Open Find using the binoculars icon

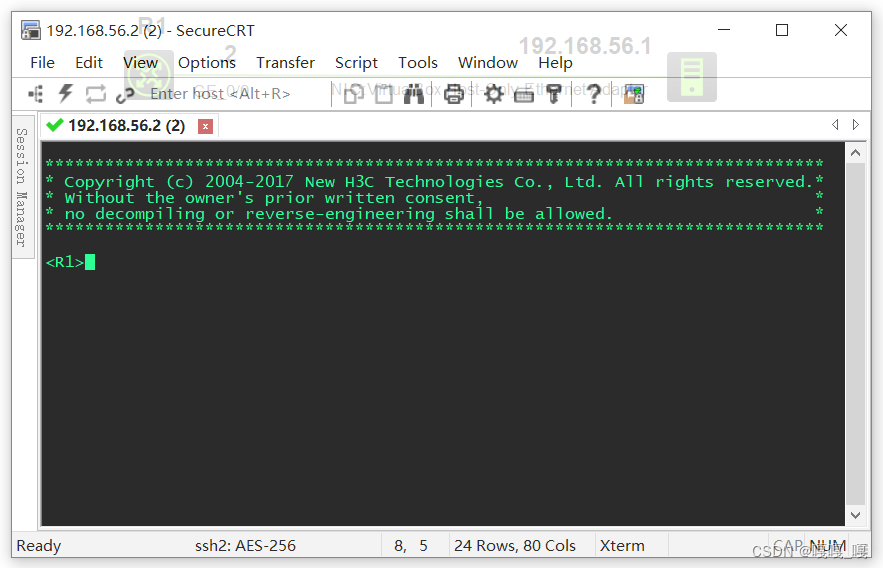[414, 93]
